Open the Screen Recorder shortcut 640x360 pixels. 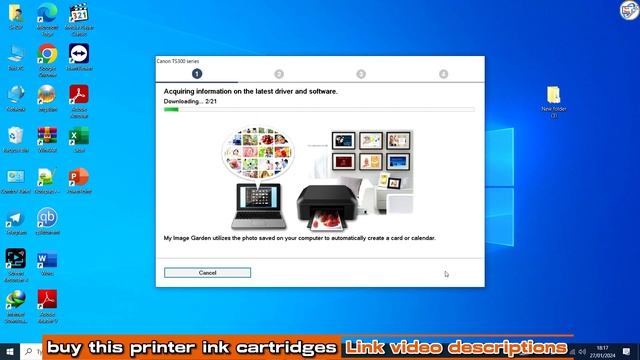(16, 265)
